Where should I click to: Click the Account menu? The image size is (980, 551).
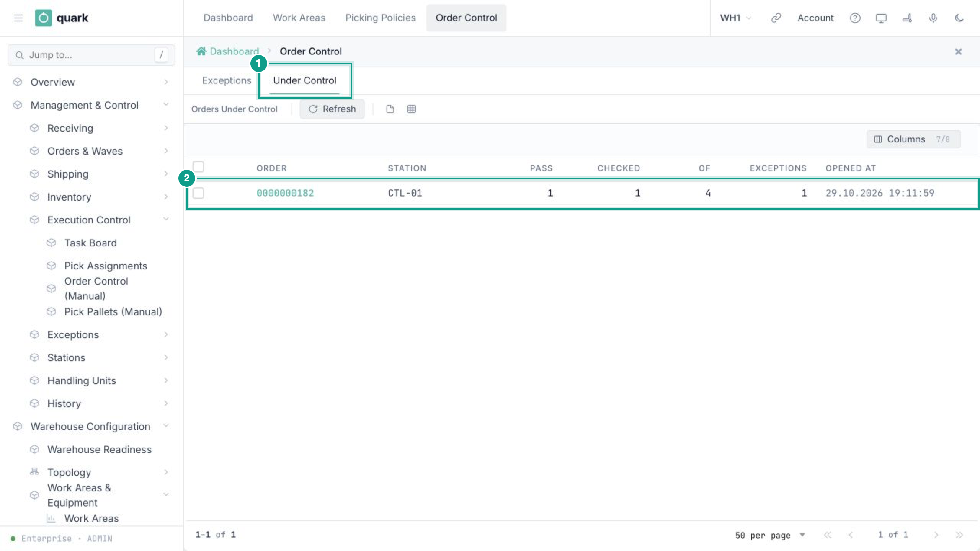tap(815, 18)
